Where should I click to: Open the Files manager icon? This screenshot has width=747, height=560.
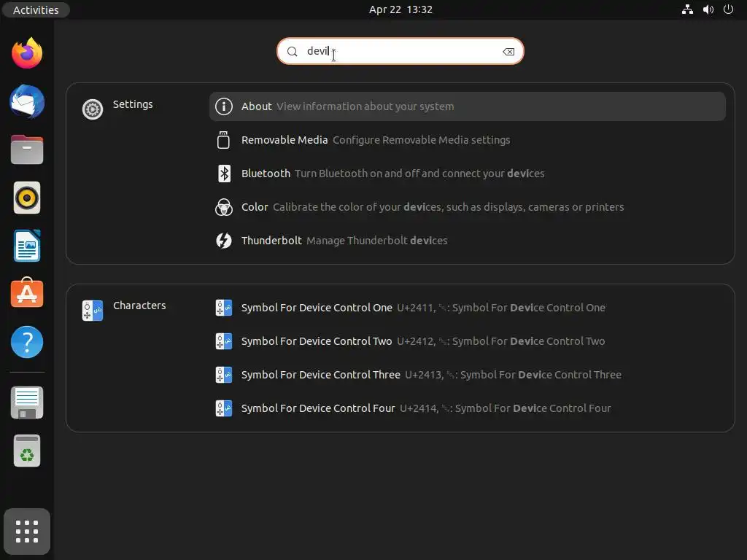[x=27, y=149]
